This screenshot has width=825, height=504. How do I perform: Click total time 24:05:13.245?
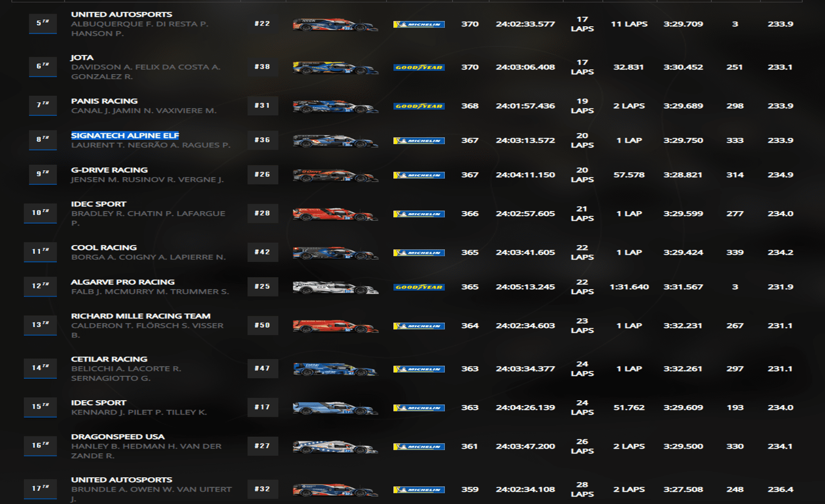coord(525,287)
